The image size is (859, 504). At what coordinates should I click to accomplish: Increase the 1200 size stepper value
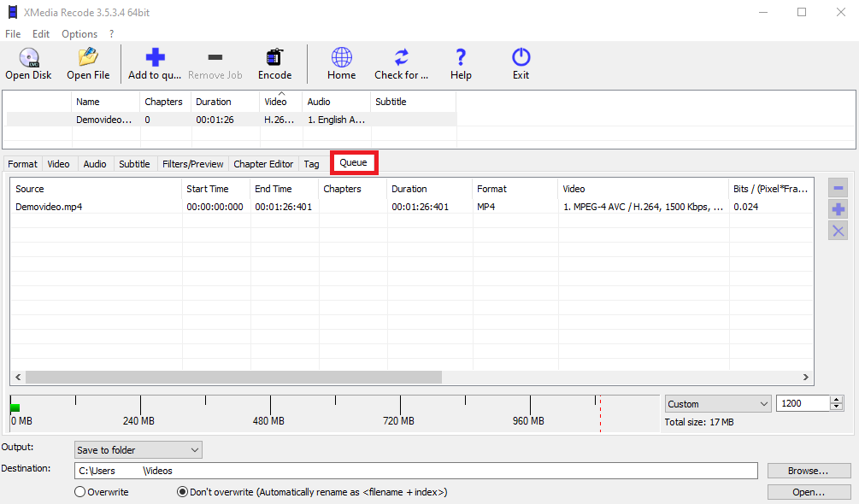click(836, 400)
